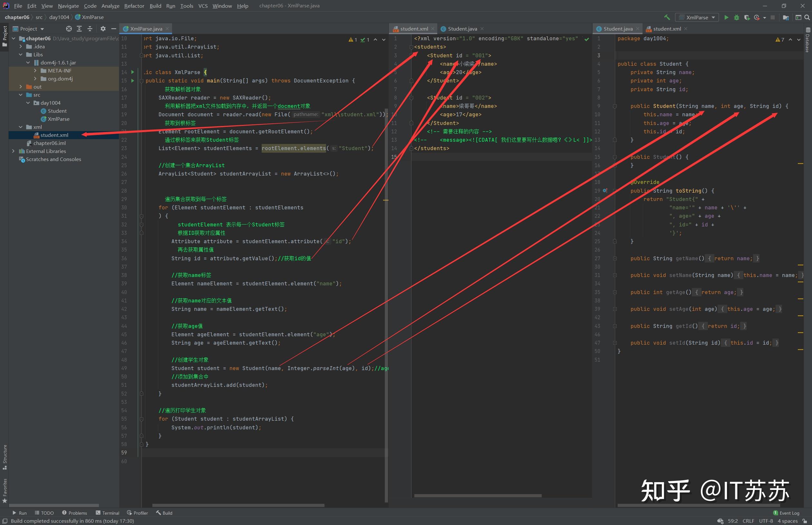The width and height of the screenshot is (812, 525).
Task: Open the Run tool window
Action: (x=20, y=513)
